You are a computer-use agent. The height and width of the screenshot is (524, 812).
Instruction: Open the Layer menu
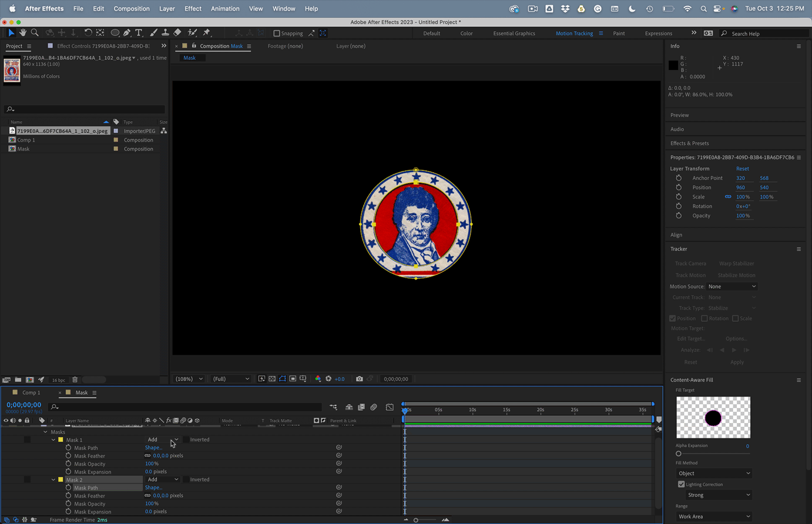[x=167, y=9]
